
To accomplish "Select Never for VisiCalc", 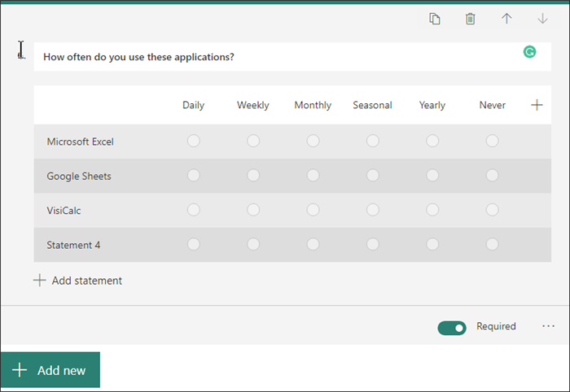I will pyautogui.click(x=492, y=210).
